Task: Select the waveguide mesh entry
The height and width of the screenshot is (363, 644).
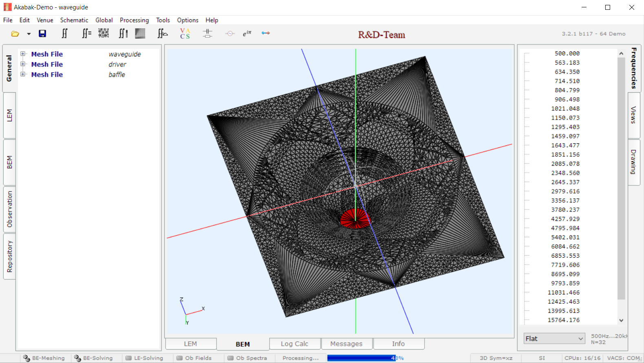Action: (x=125, y=54)
